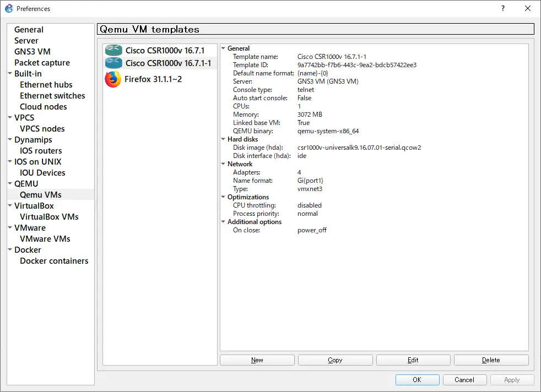The height and width of the screenshot is (392, 541).
Task: Collapse the General details group
Action: (223, 48)
